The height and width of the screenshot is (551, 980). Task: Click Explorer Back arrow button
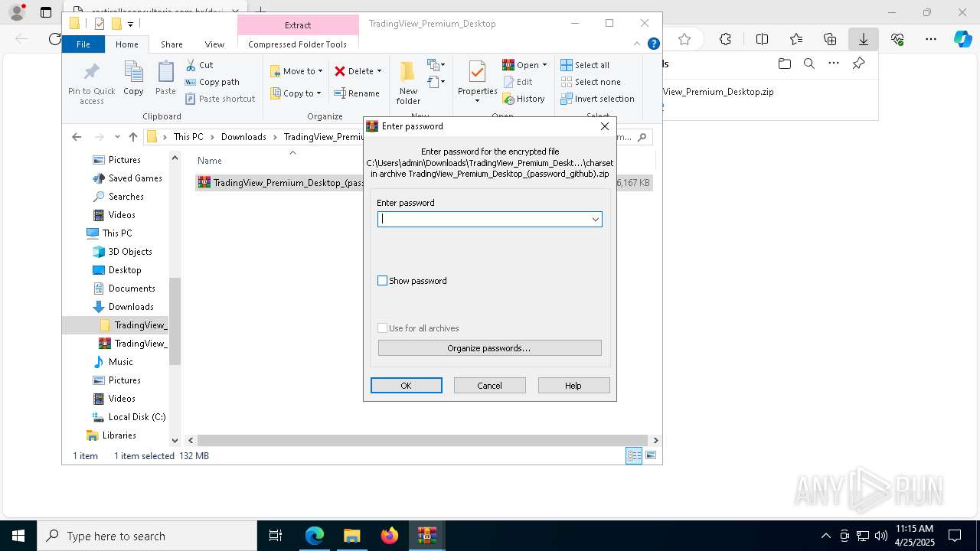[x=77, y=137]
